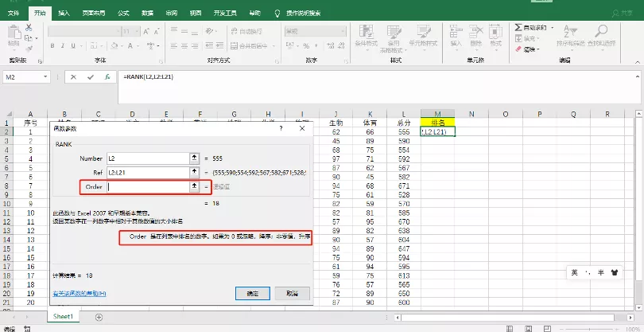Click the question mark help icon in dialog
The height and width of the screenshot is (332, 644).
pos(281,127)
